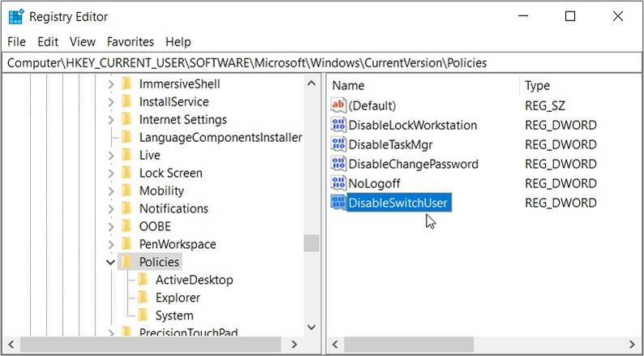The image size is (644, 356).
Task: Expand the Mobility key
Action: [110, 191]
